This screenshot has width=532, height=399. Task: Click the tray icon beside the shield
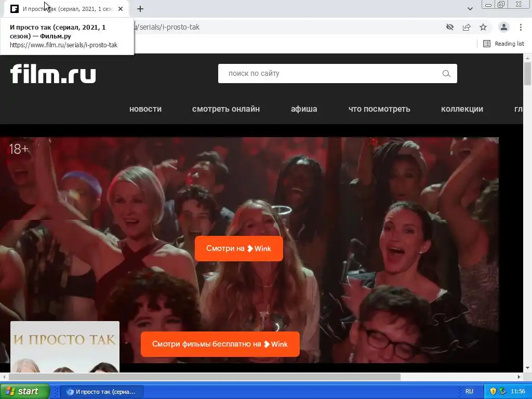tap(502, 391)
